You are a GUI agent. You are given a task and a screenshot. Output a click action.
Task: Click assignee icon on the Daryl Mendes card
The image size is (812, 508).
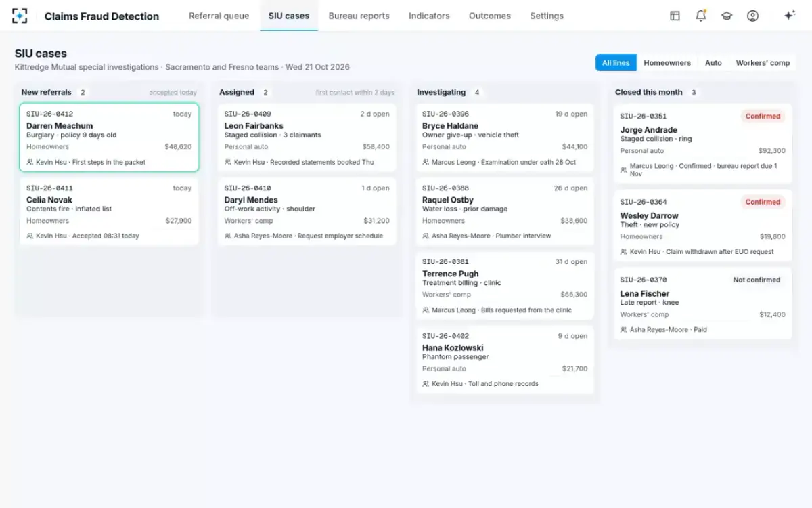point(228,236)
